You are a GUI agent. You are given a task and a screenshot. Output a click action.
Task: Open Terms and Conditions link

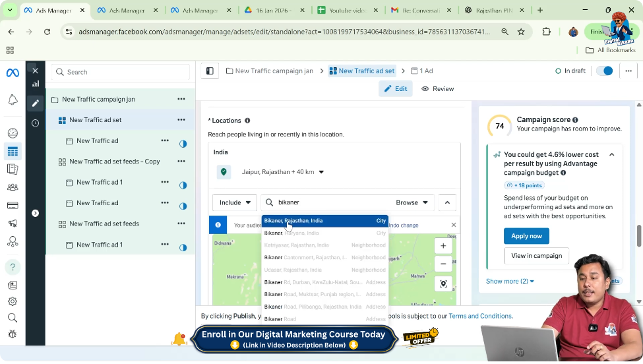pos(481,316)
